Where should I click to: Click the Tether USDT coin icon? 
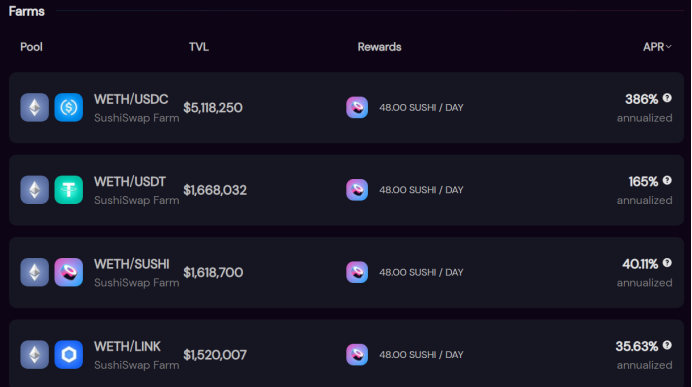68,190
